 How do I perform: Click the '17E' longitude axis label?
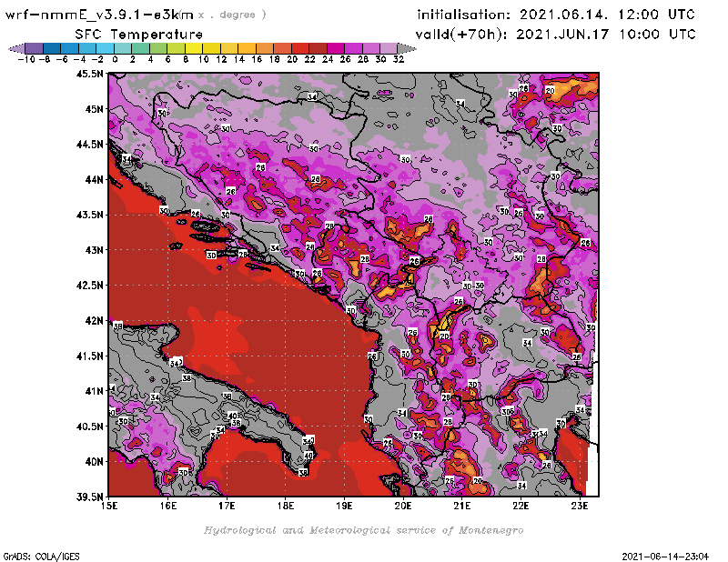(x=227, y=506)
